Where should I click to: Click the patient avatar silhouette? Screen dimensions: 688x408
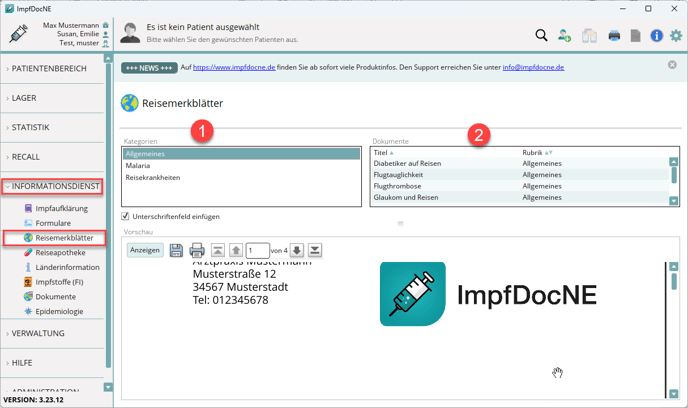coord(130,33)
